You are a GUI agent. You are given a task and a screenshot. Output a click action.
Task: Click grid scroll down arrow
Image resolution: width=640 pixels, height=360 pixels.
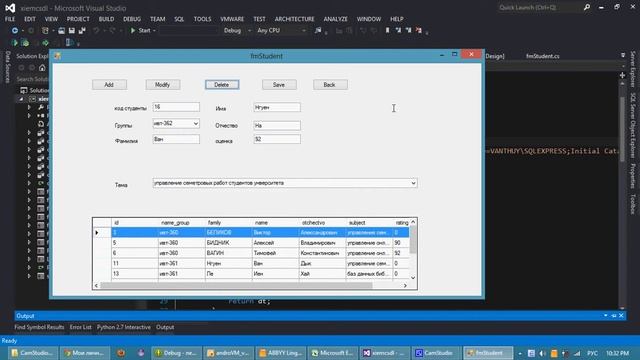coord(413,278)
